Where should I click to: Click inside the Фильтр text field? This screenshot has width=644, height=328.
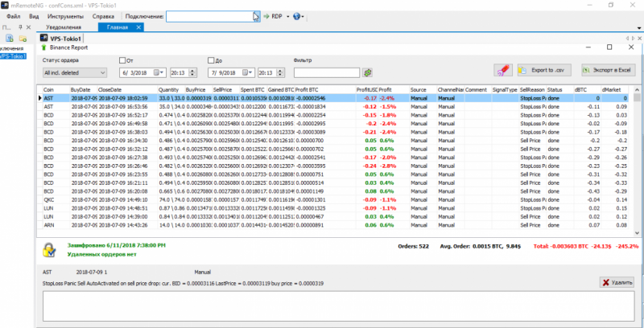327,72
